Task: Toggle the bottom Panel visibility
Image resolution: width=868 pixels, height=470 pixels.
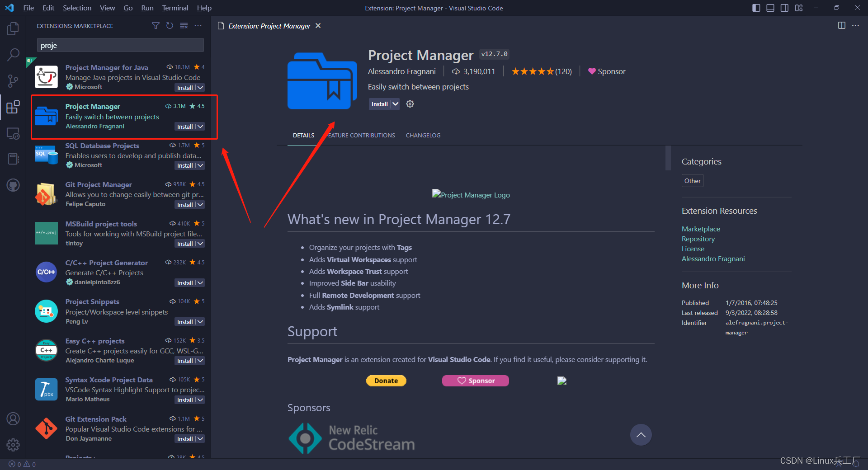Action: [770, 8]
